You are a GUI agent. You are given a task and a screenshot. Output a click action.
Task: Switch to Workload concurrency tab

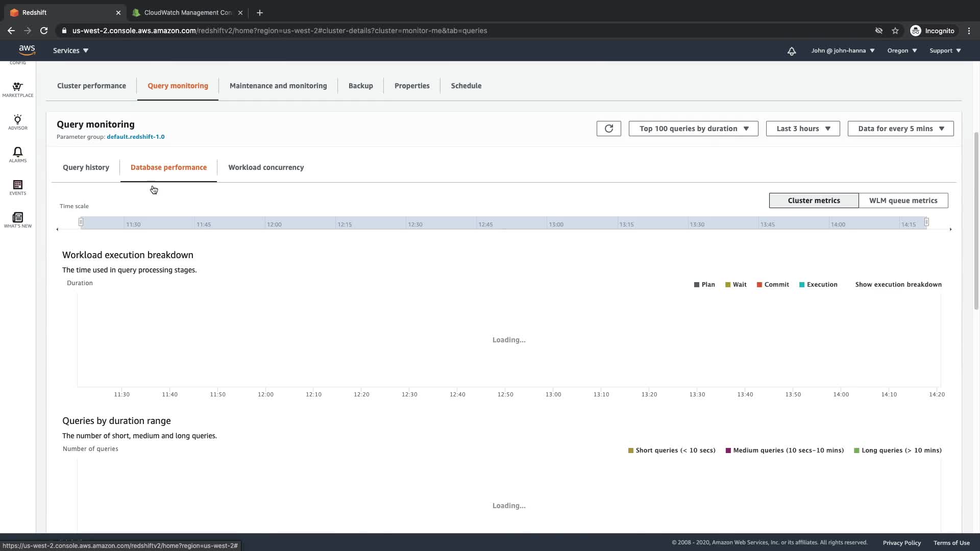(265, 167)
